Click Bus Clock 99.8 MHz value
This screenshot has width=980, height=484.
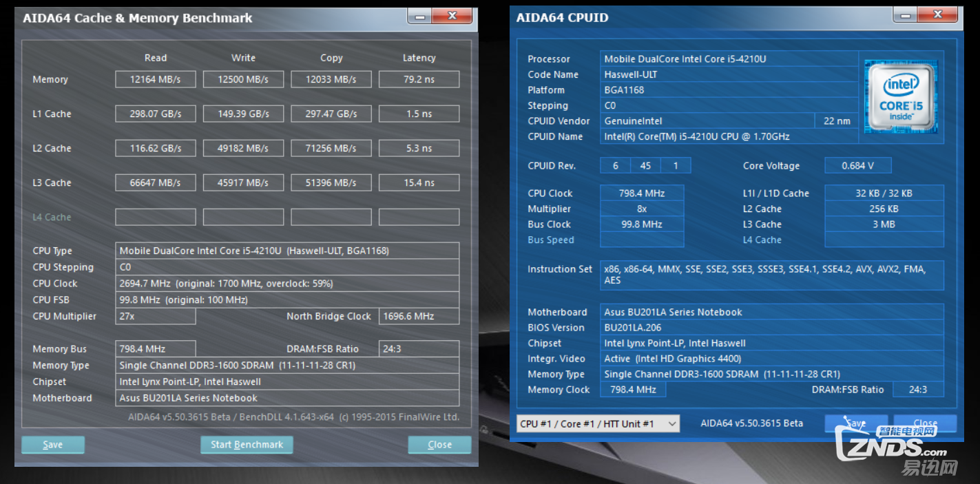[642, 224]
